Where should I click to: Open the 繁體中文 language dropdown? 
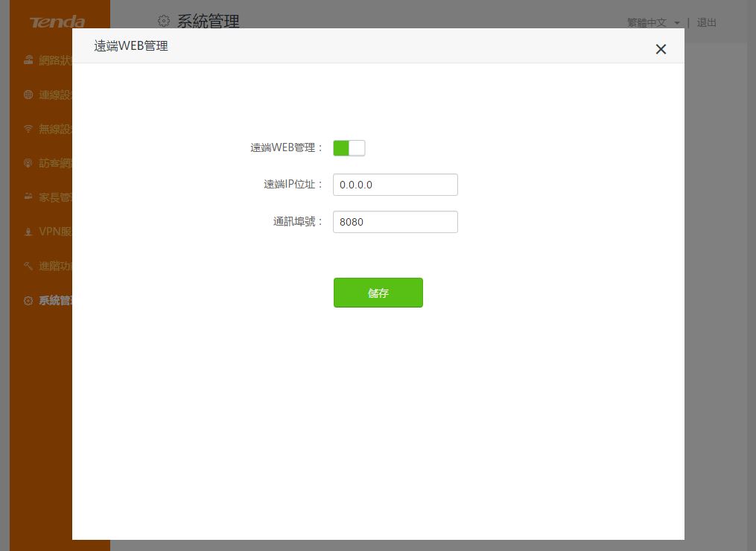tap(653, 22)
